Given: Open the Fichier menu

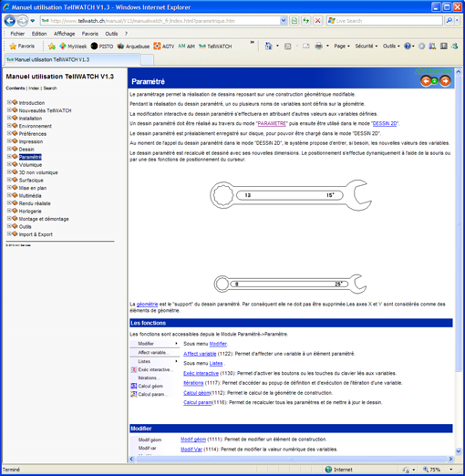Looking at the screenshot, I should pos(17,34).
